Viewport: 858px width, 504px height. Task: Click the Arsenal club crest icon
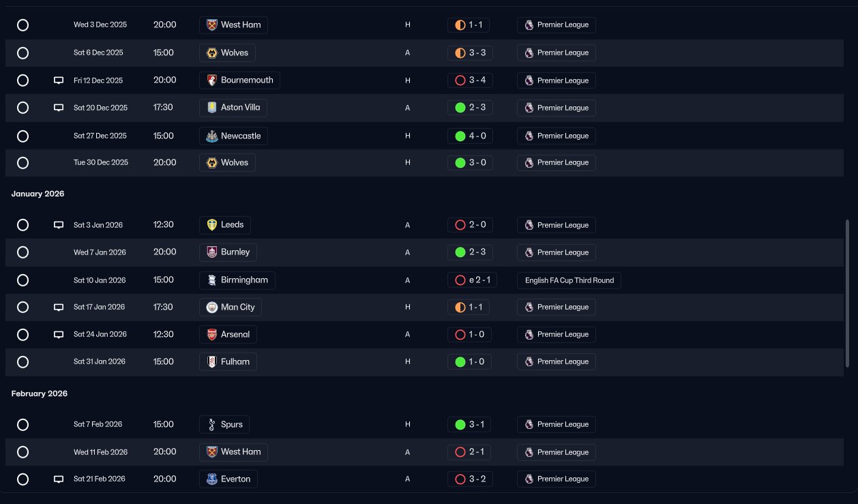tap(211, 335)
